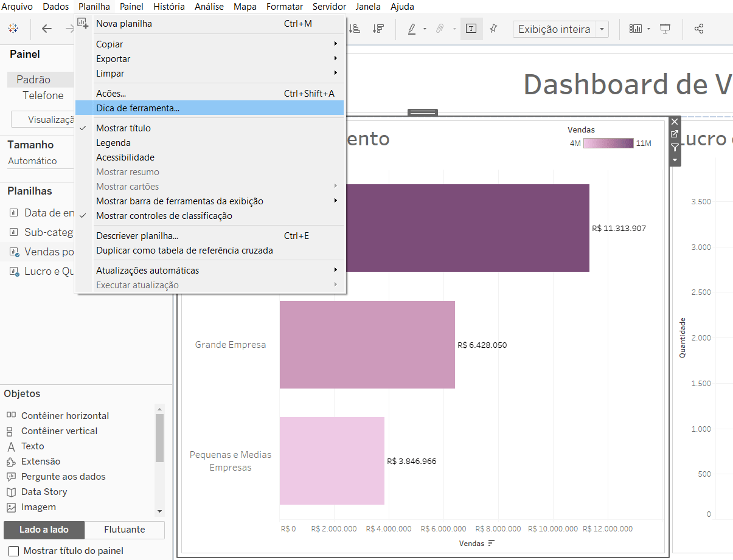This screenshot has height=560, width=733.
Task: Click the Legenda menu entry
Action: click(x=210, y=143)
